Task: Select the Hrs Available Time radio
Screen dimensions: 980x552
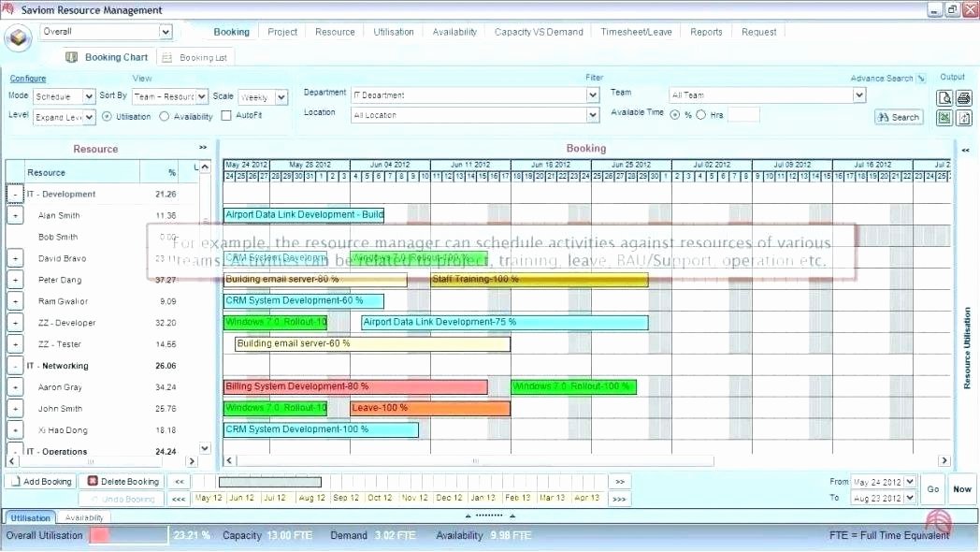Action: coord(700,115)
